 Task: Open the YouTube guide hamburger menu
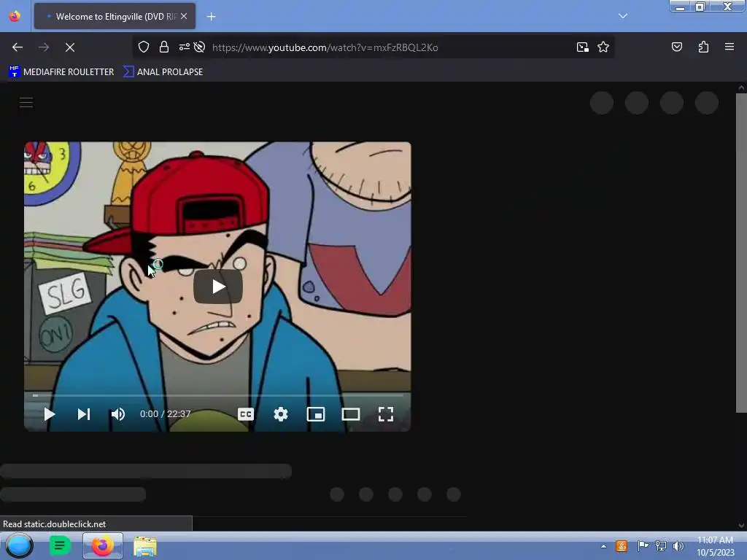click(x=26, y=102)
